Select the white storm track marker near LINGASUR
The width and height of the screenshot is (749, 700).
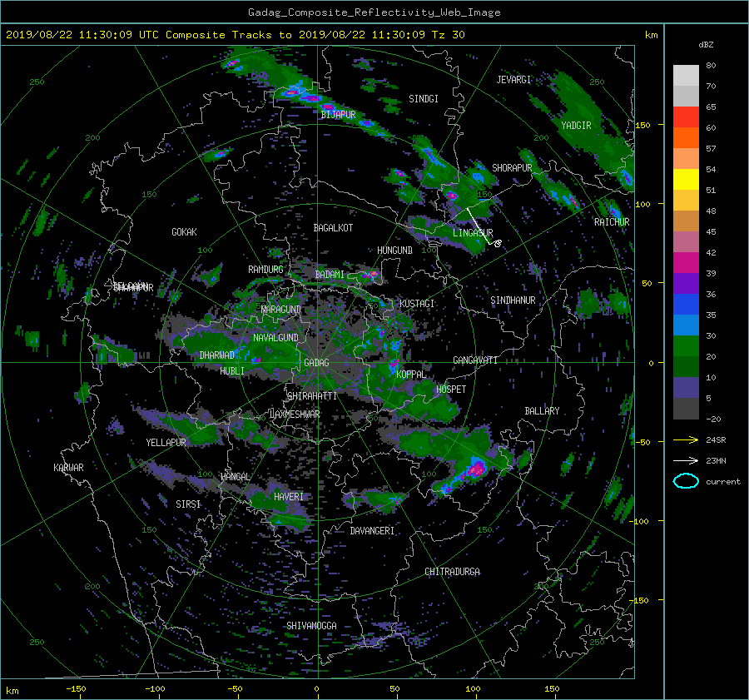[498, 244]
